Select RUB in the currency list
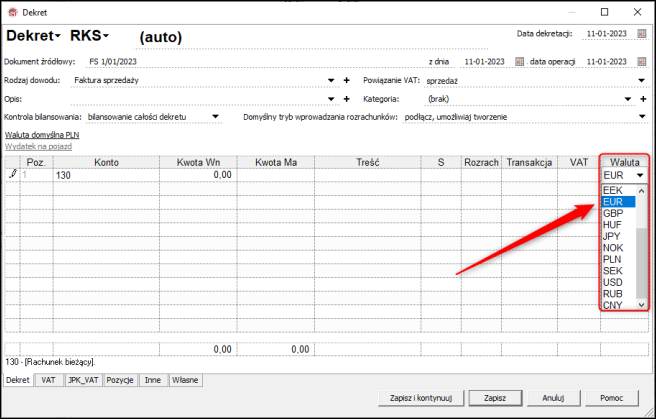Screen dimensions: 656x419 click(618, 294)
